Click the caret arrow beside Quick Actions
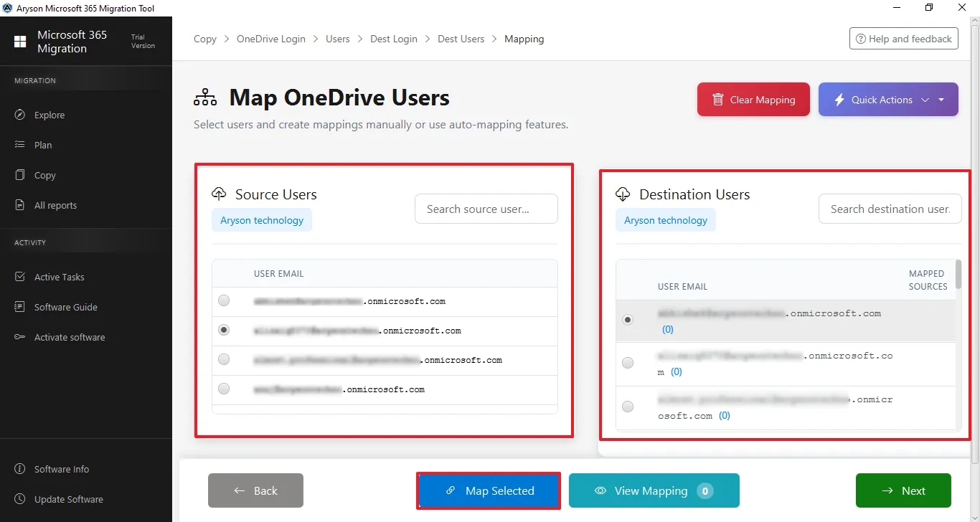Viewport: 980px width, 522px height. tap(941, 100)
